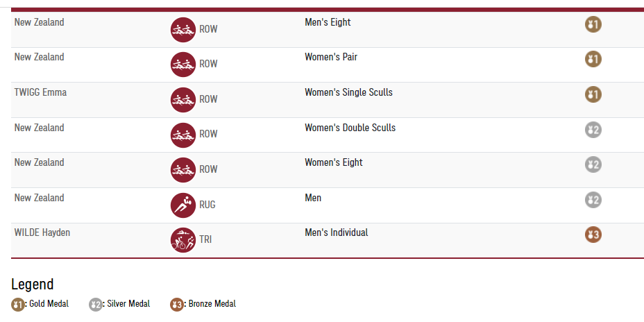Click bronze medal icon for WILDE Hayden

(593, 235)
